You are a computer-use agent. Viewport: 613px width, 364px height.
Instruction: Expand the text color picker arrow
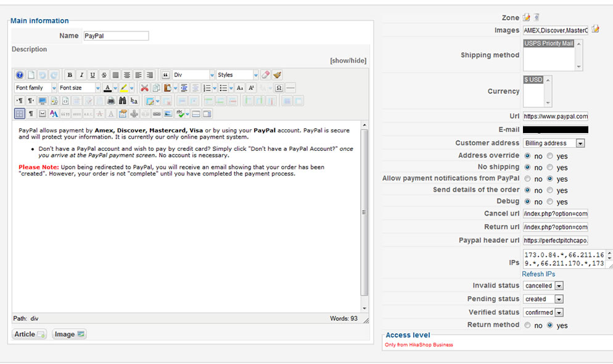coord(115,88)
